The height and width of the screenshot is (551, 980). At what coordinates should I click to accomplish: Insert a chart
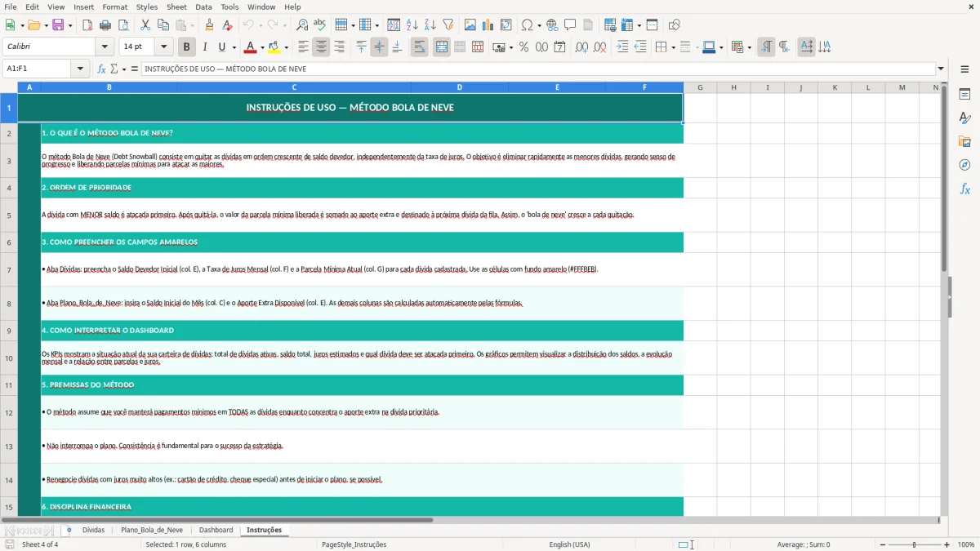coord(488,25)
